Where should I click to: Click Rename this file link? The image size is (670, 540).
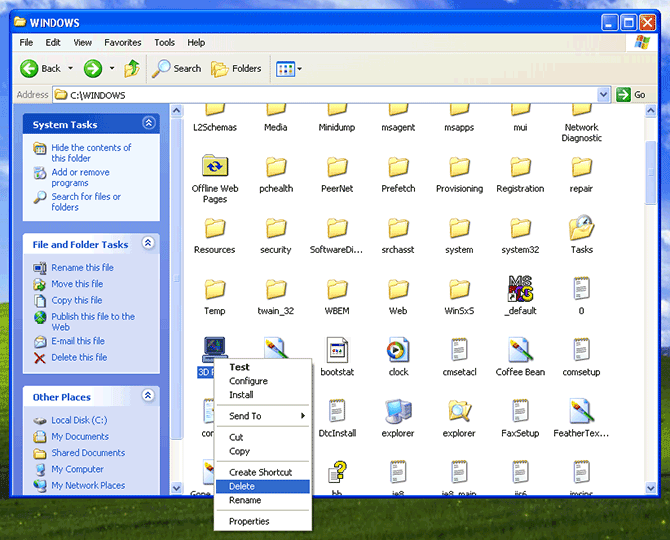point(82,267)
